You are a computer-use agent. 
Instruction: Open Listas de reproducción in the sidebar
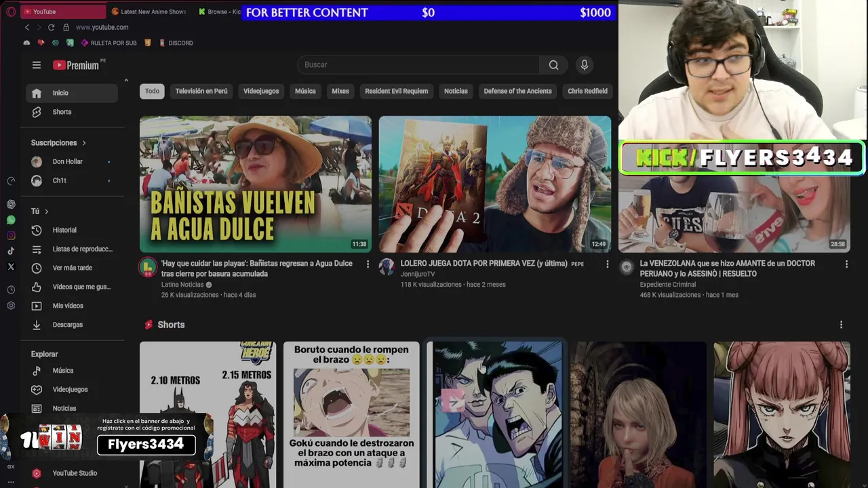[72, 249]
